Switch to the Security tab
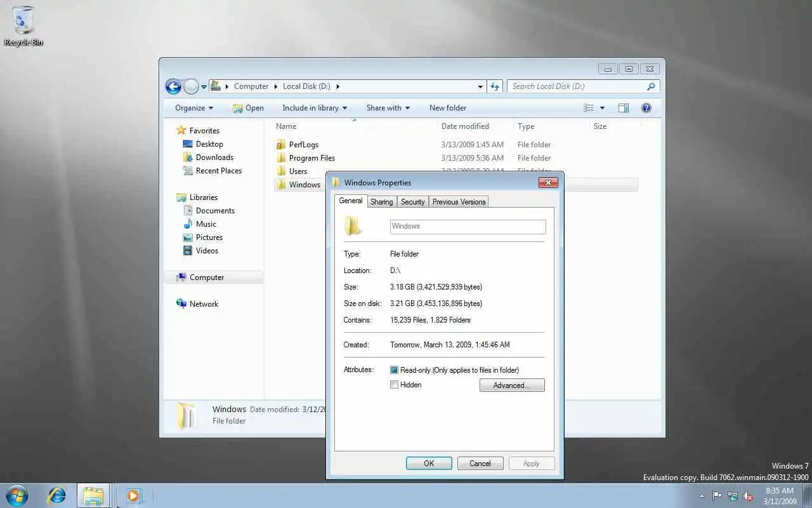The width and height of the screenshot is (812, 508). [413, 202]
